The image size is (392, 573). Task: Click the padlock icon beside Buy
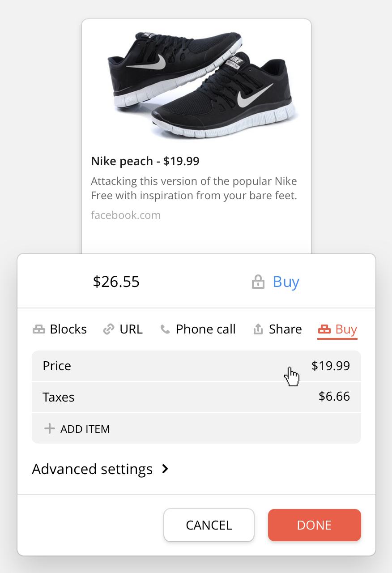click(258, 282)
